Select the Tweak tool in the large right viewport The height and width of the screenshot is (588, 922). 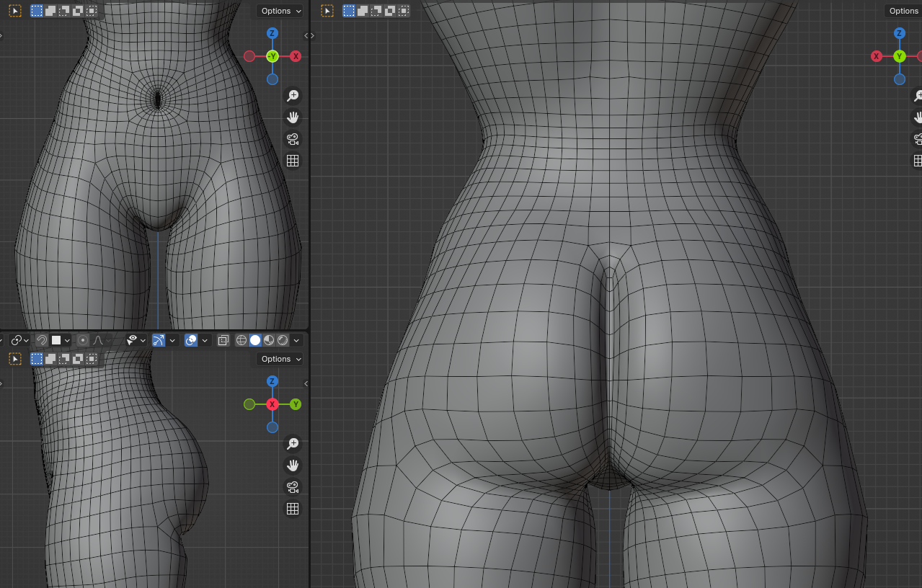327,11
